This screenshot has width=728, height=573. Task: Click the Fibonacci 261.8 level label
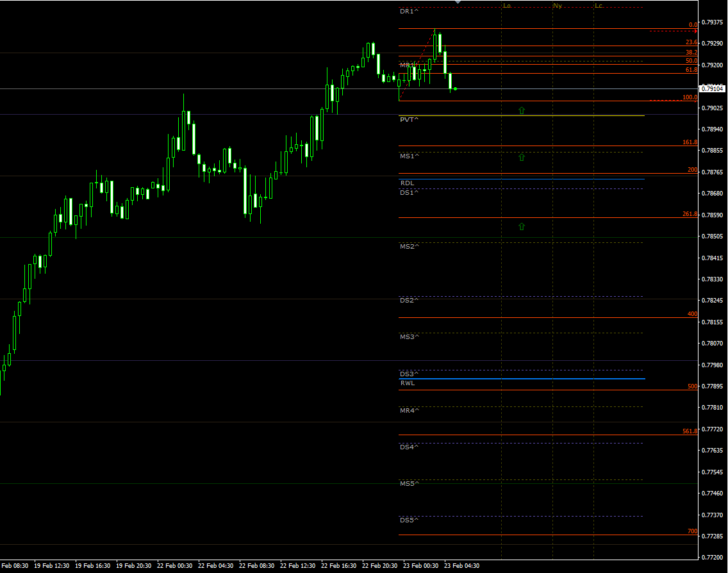coord(690,214)
